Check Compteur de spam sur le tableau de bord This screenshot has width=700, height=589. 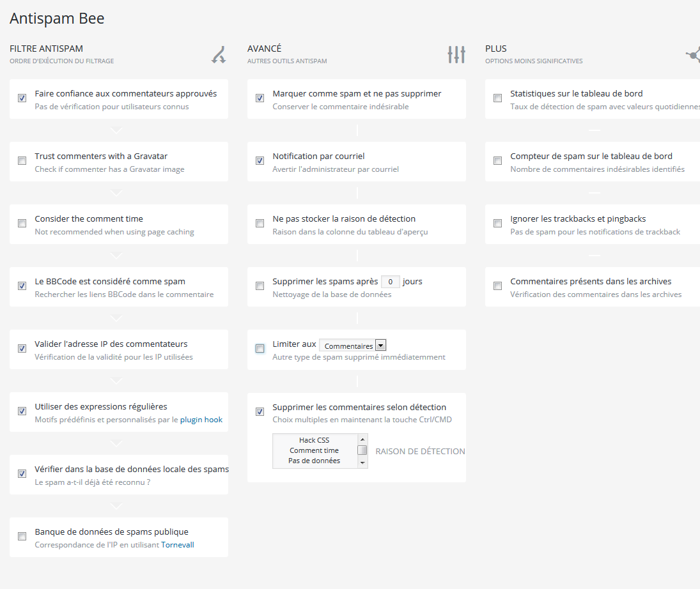(497, 160)
